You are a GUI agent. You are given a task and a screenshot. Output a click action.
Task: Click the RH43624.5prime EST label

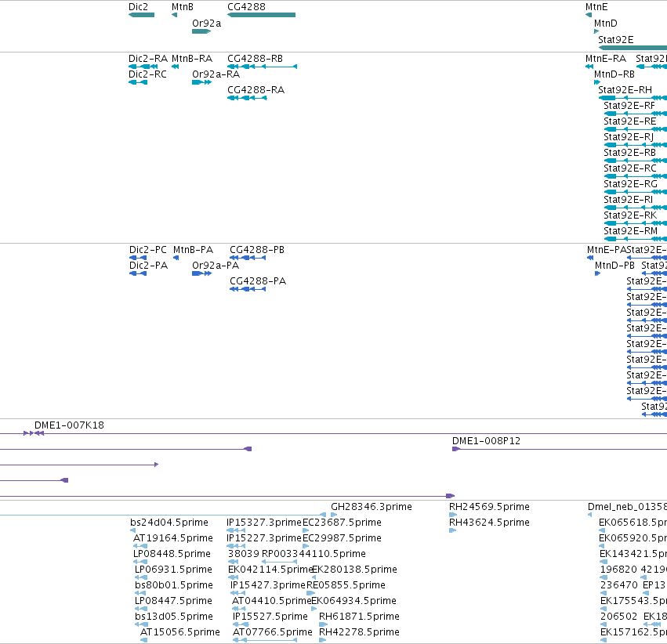[489, 522]
